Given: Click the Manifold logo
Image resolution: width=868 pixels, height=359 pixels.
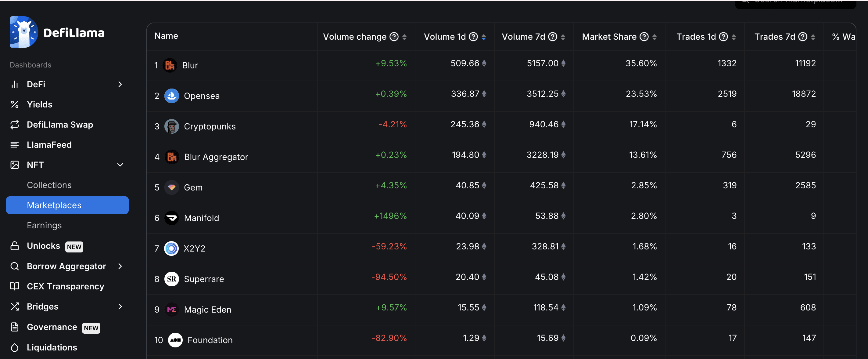Looking at the screenshot, I should tap(171, 218).
